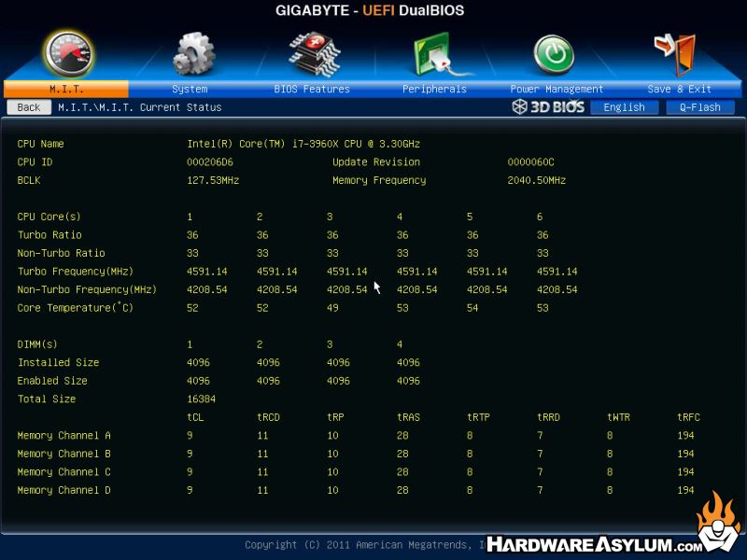Open the M.I.T. speedometer gauge icon

[x=68, y=54]
